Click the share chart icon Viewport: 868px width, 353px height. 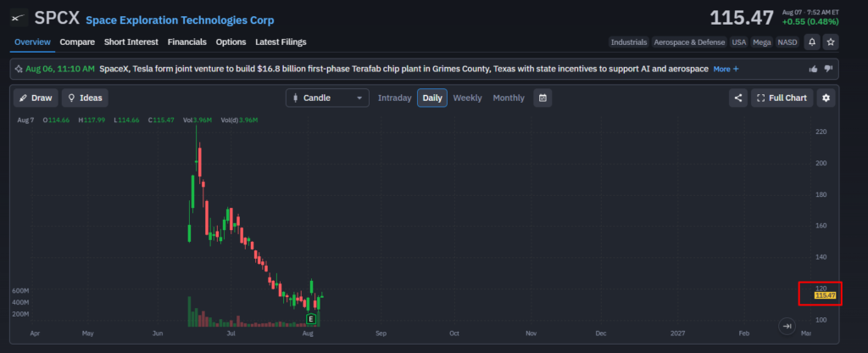click(x=738, y=98)
